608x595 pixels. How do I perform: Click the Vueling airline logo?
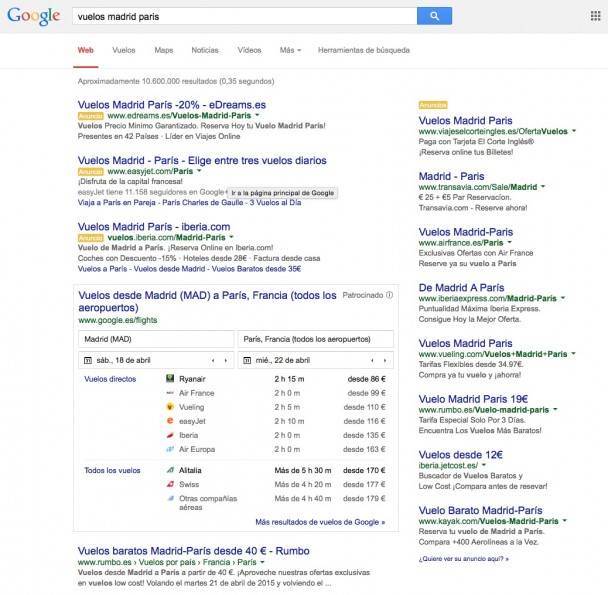point(170,407)
